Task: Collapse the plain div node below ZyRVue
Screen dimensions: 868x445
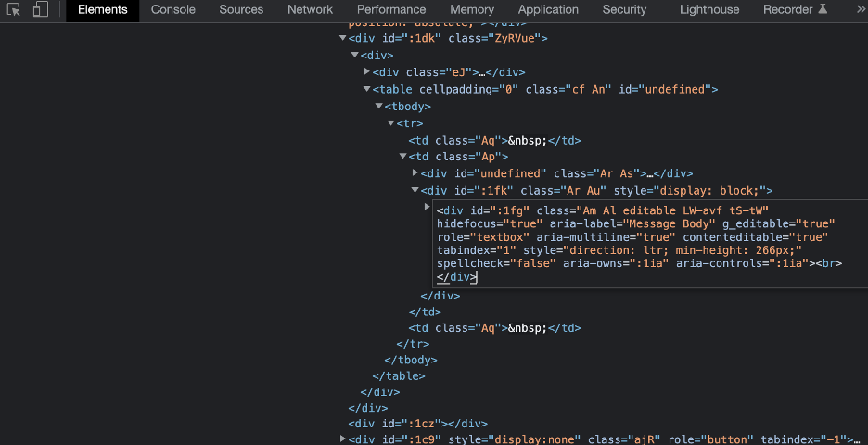Action: pyautogui.click(x=355, y=55)
